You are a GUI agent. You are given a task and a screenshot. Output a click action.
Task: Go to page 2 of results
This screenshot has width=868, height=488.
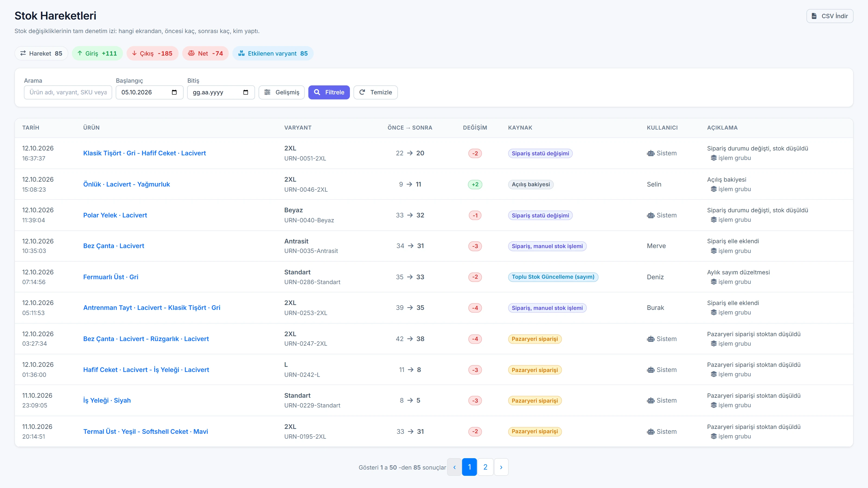[x=485, y=467]
